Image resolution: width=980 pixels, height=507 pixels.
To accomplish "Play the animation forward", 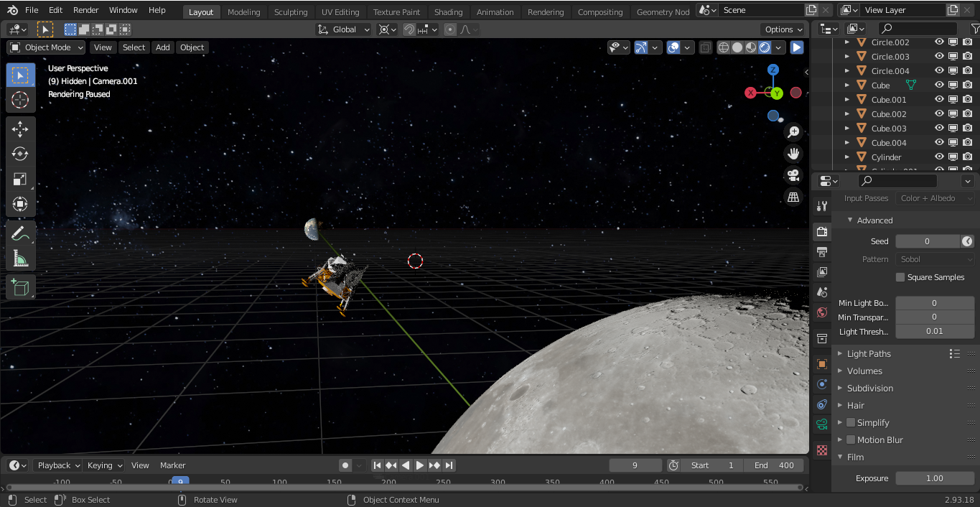I will [420, 465].
